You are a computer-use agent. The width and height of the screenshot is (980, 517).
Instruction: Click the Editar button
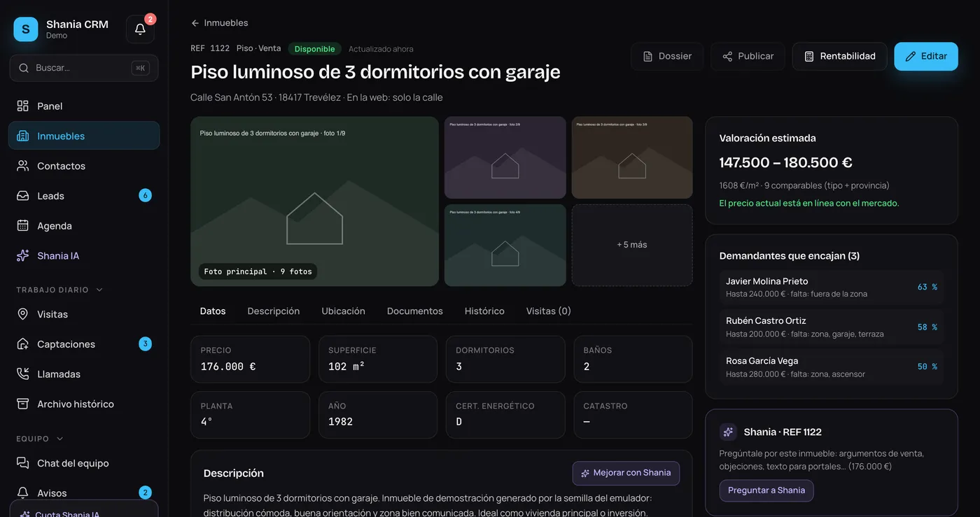coord(926,56)
